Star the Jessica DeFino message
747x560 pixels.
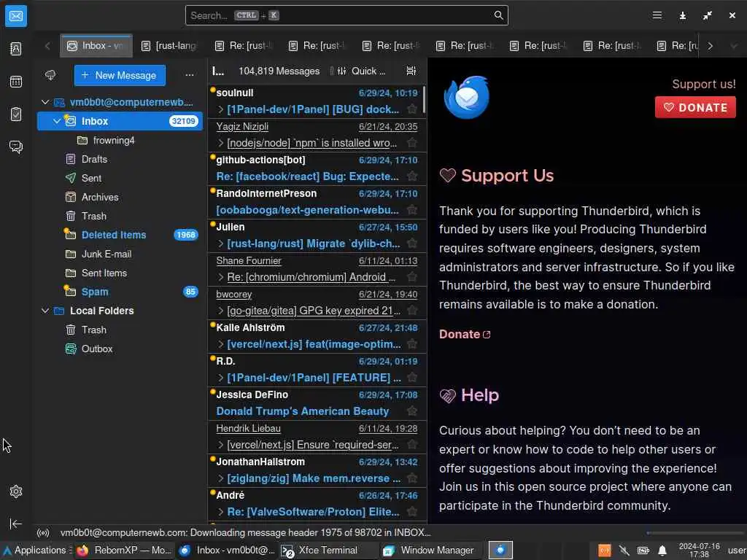pos(412,411)
